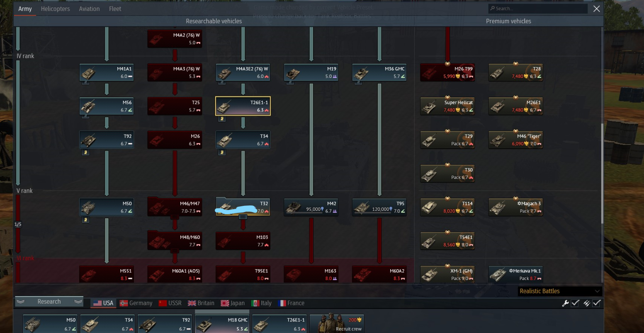644x333 pixels.
Task: Select the locked T25 tank card
Action: pyautogui.click(x=175, y=106)
